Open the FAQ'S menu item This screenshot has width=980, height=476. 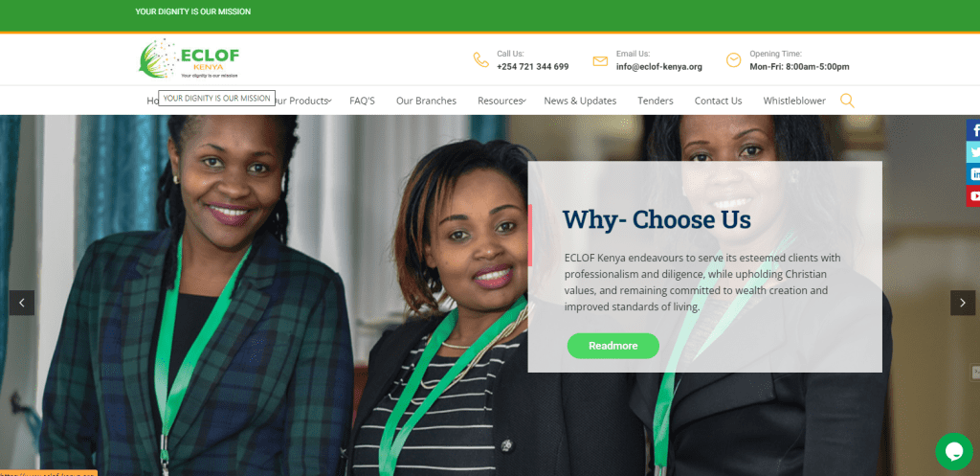(x=362, y=101)
